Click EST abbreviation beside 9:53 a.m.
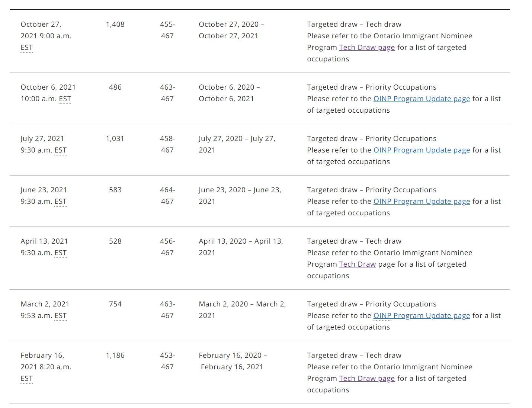Viewport: 532px width, 408px height. click(x=60, y=316)
